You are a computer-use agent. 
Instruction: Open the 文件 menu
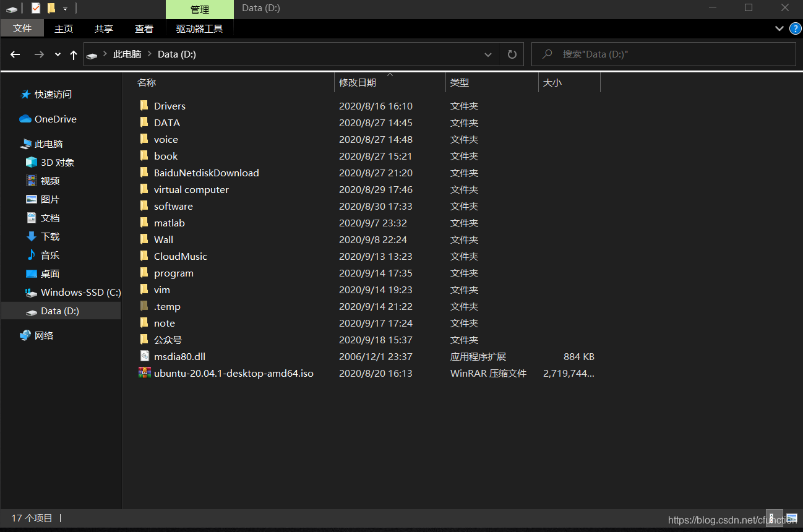[22, 28]
